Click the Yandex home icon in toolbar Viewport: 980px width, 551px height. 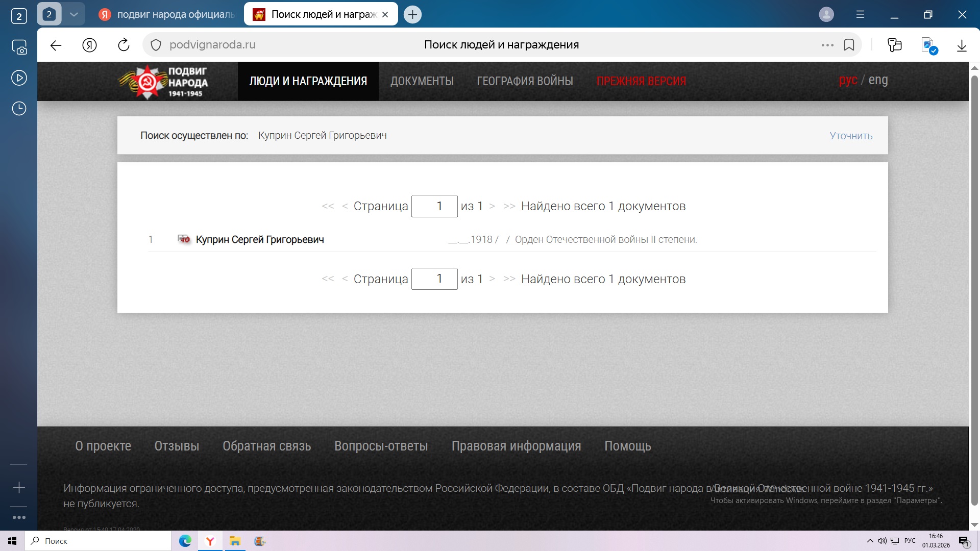tap(89, 45)
